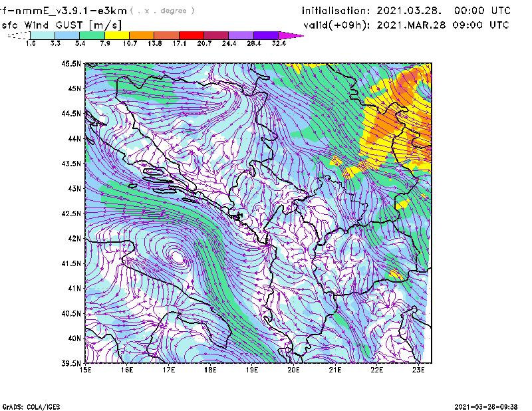Click the legend value "7.9"
Viewport: 532px width, 411px height.
pos(105,43)
